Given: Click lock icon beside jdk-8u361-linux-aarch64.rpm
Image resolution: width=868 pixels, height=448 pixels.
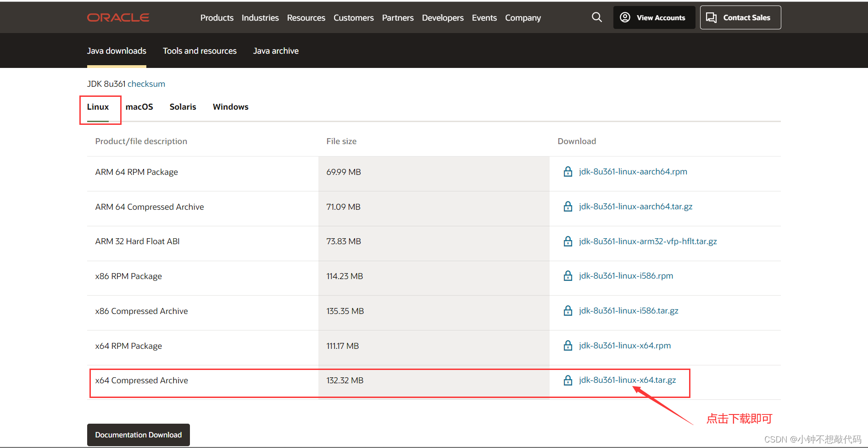Looking at the screenshot, I should click(x=568, y=172).
